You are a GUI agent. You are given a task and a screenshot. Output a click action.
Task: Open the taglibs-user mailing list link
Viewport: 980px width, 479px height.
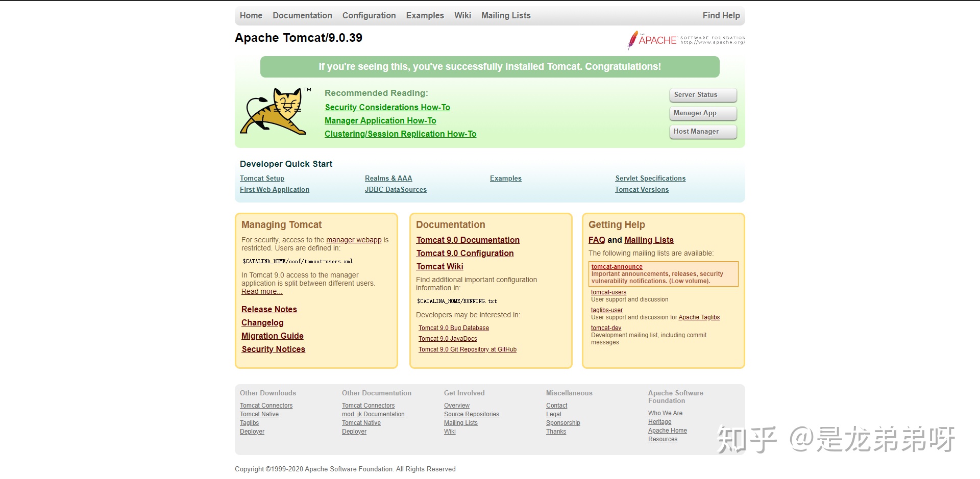point(607,311)
